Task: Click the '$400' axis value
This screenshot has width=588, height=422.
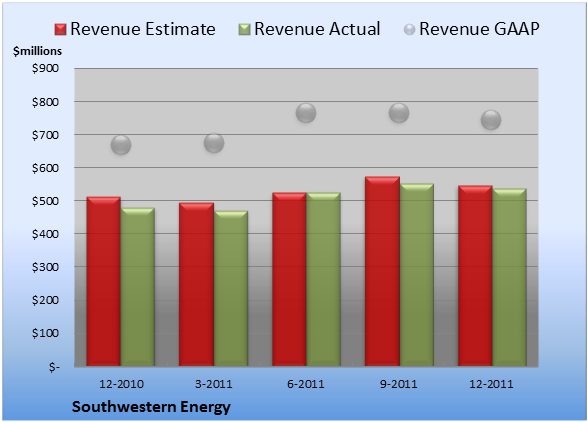Action: (x=45, y=234)
